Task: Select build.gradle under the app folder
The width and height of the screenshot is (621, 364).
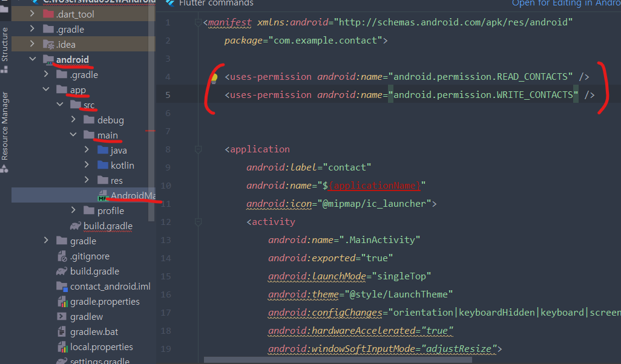Action: point(108,226)
